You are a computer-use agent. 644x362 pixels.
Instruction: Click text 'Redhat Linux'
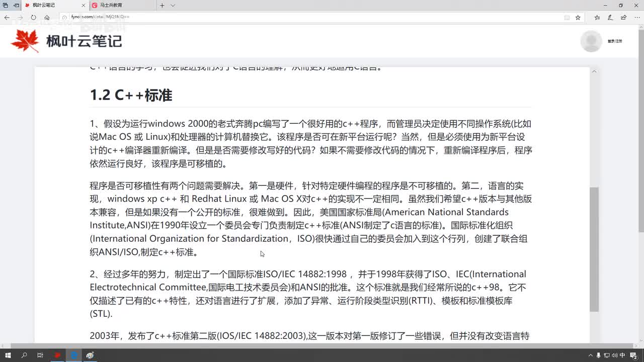point(219,199)
